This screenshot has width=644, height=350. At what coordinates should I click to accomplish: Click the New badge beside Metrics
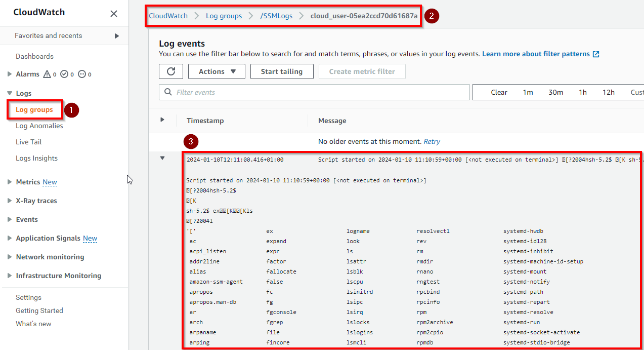click(50, 182)
